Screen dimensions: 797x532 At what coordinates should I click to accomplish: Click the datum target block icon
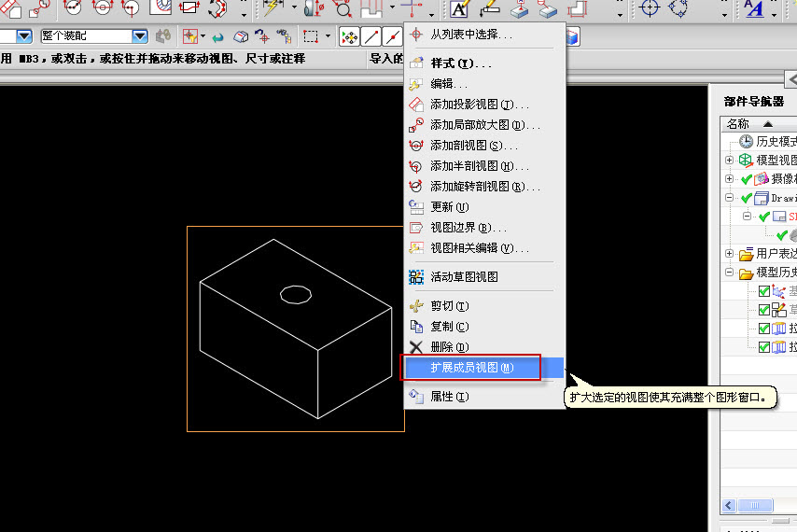(x=548, y=8)
